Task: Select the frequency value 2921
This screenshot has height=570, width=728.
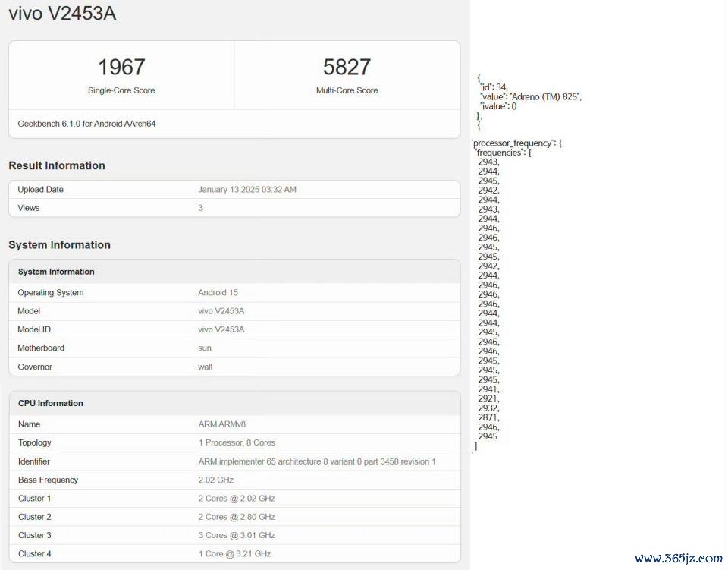Action: coord(488,398)
